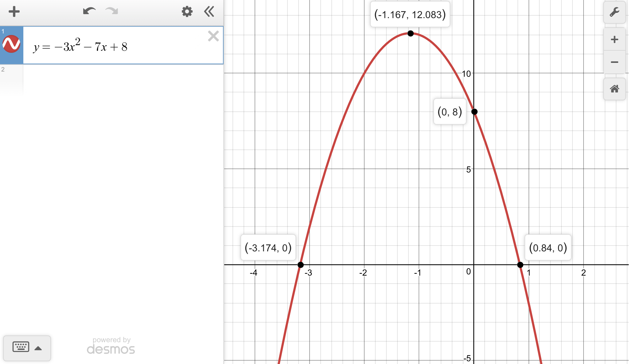Undo the last action

89,12
